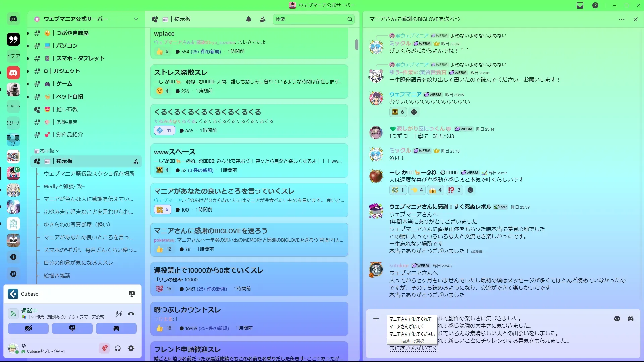Open thread more options (three dots)
The width and height of the screenshot is (644, 362).
[621, 19]
